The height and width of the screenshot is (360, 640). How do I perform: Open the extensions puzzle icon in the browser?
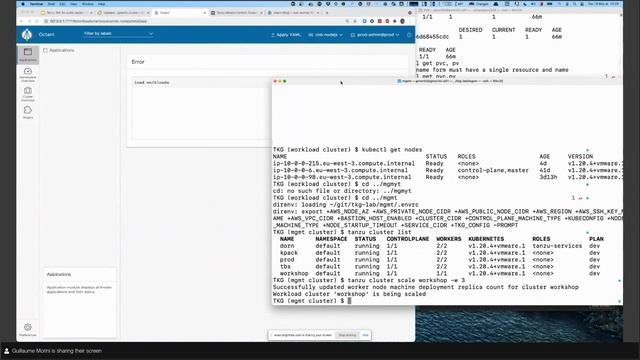[x=394, y=21]
